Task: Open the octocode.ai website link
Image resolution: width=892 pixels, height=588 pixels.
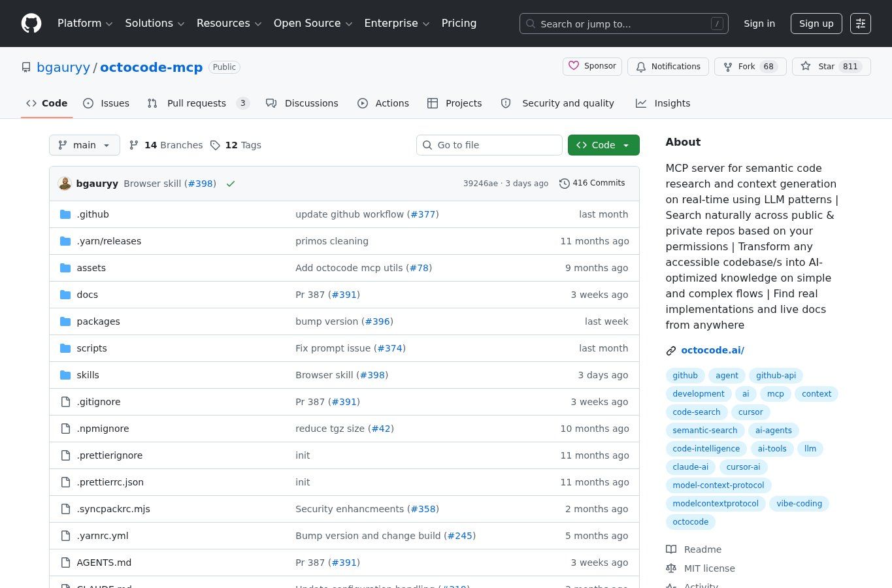Action: 712,350
